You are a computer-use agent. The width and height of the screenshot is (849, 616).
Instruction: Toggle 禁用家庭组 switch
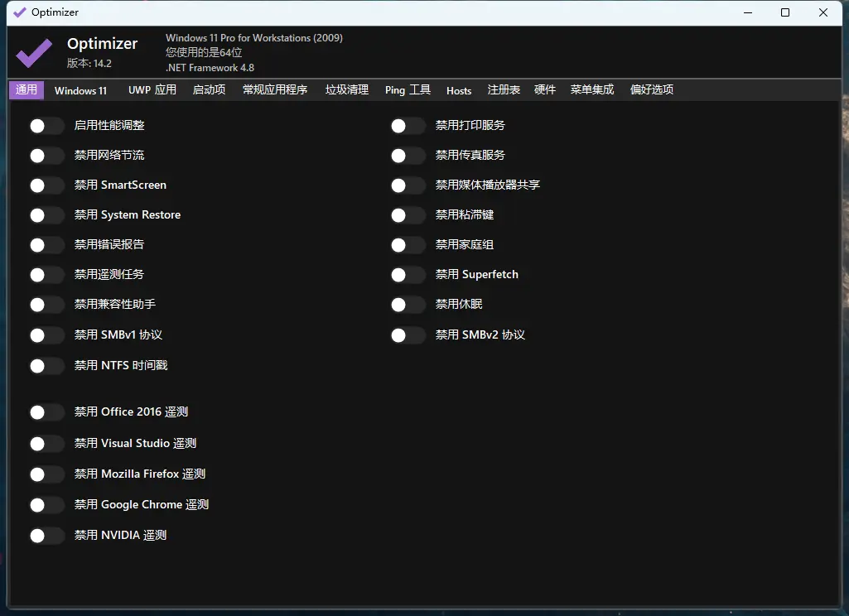(408, 245)
